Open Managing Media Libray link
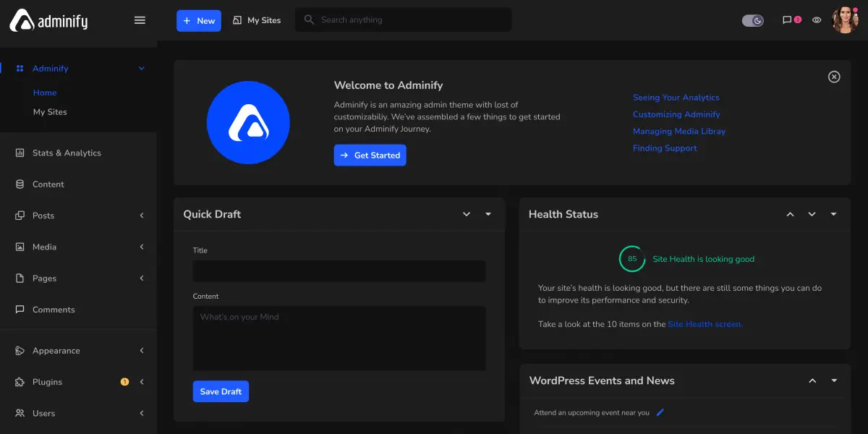 pos(679,131)
